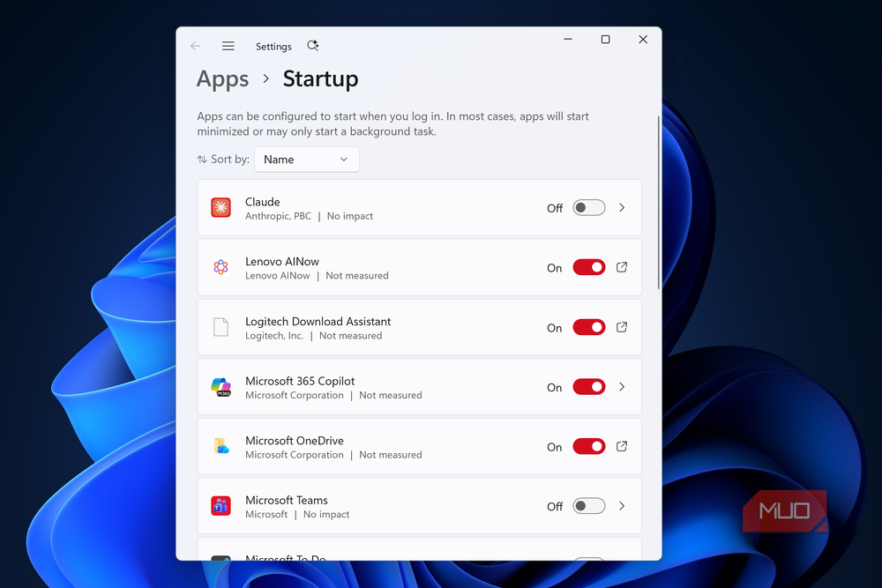The height and width of the screenshot is (588, 882).
Task: Click the Lenovo AINow title text
Action: pos(282,262)
